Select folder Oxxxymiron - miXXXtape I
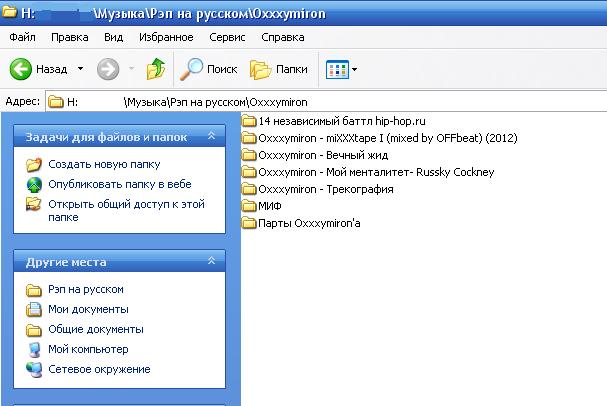The image size is (607, 406). click(x=388, y=138)
